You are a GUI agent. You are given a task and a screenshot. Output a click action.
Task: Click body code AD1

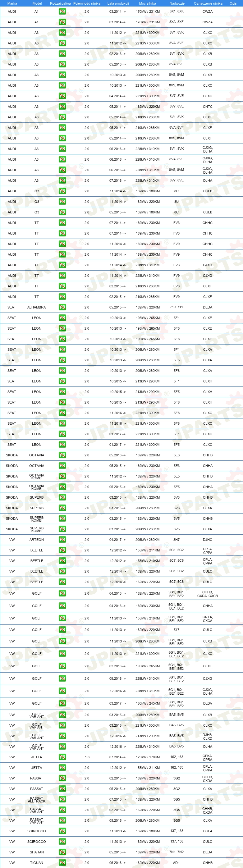176,863
